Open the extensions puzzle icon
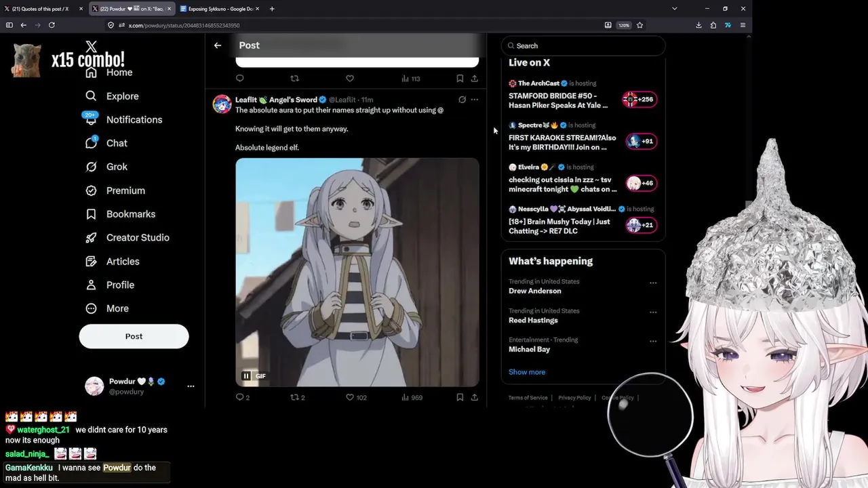Image resolution: width=868 pixels, height=488 pixels. point(713,25)
